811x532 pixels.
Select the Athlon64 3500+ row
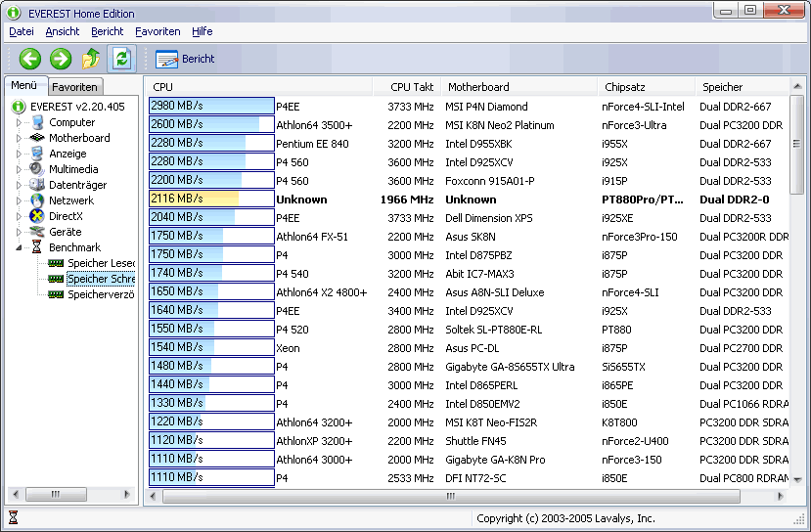tap(469, 125)
